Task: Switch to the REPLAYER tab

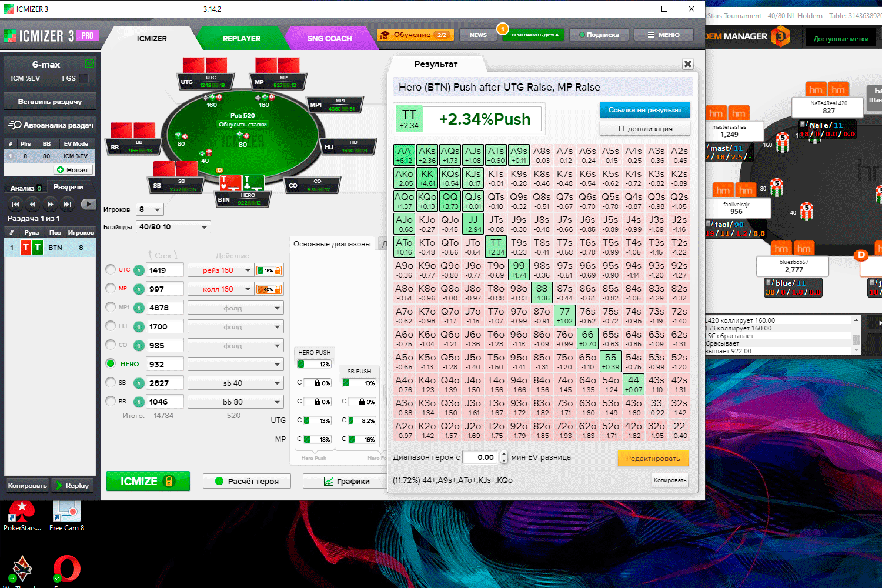Action: click(242, 38)
